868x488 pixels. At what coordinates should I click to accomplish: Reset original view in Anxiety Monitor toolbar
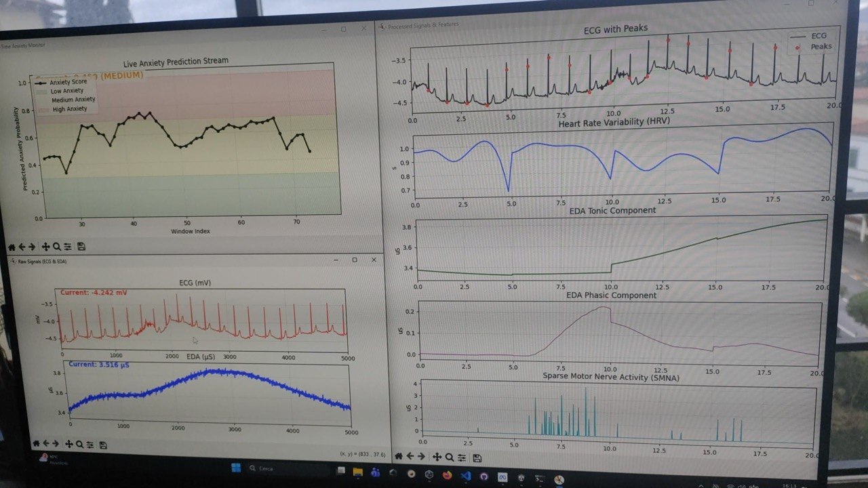(x=12, y=247)
